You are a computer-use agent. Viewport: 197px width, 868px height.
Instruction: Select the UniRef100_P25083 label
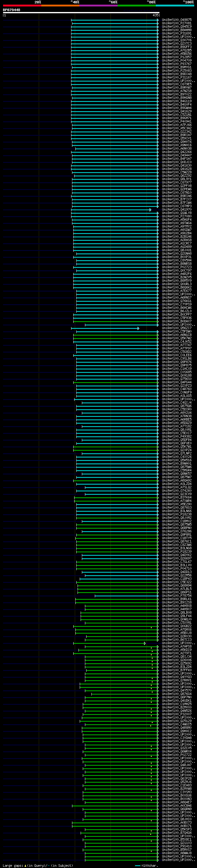pos(177,71)
